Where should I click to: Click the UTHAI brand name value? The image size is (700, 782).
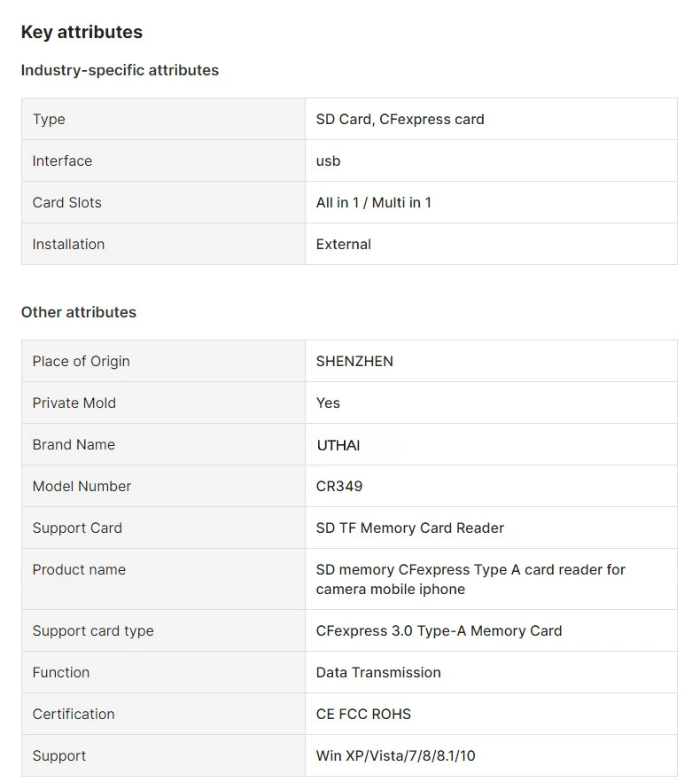click(338, 445)
